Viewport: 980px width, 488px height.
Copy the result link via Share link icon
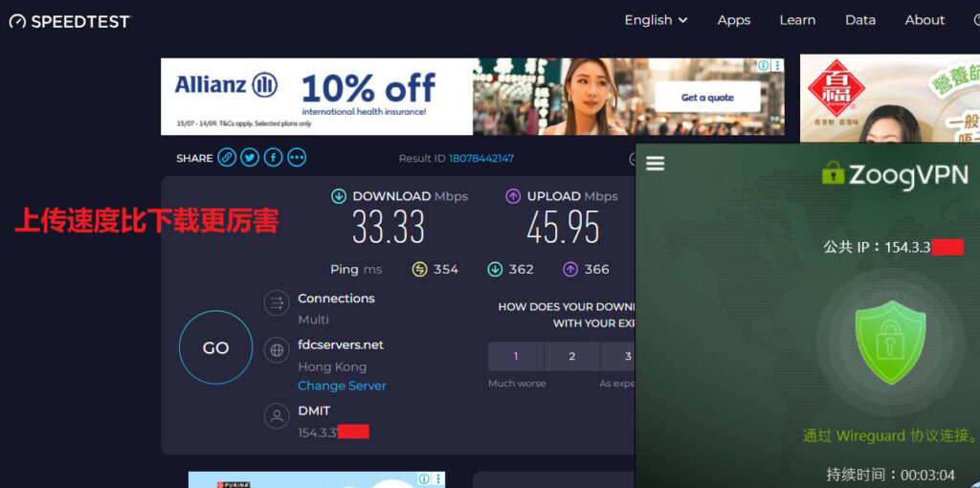pos(227,158)
